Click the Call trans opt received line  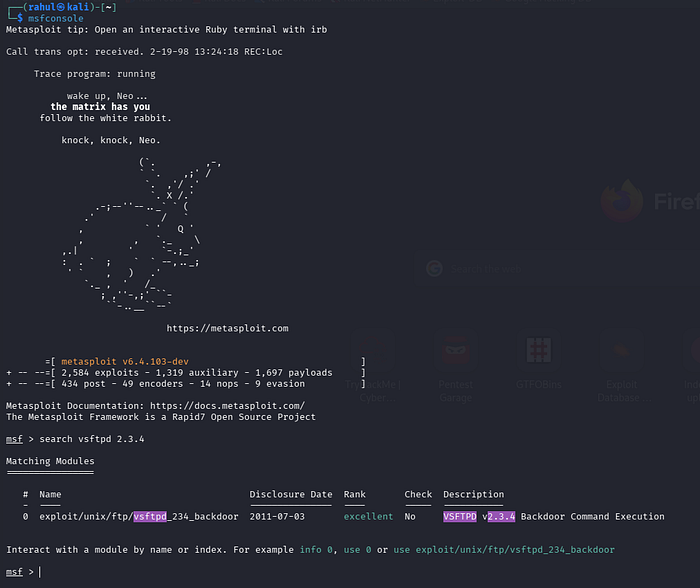click(144, 52)
